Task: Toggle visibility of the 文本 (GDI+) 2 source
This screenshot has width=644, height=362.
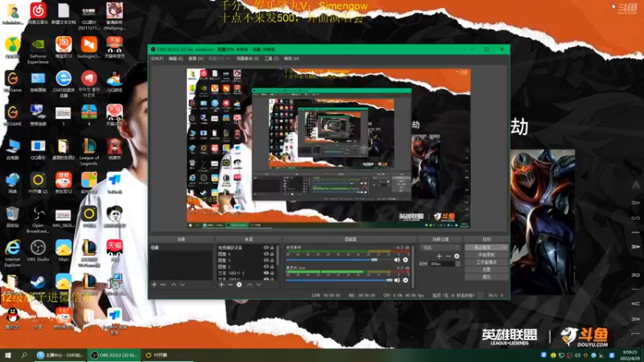Action: 266,273
